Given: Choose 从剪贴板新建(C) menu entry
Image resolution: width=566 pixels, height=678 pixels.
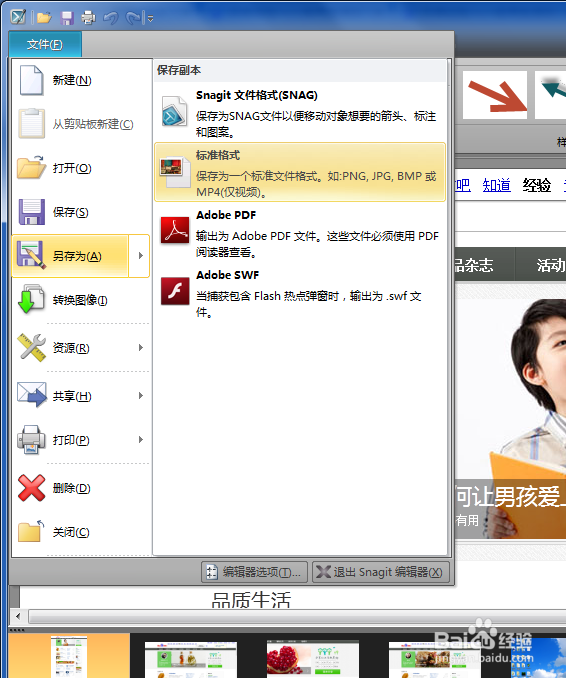Looking at the screenshot, I should click(81, 124).
